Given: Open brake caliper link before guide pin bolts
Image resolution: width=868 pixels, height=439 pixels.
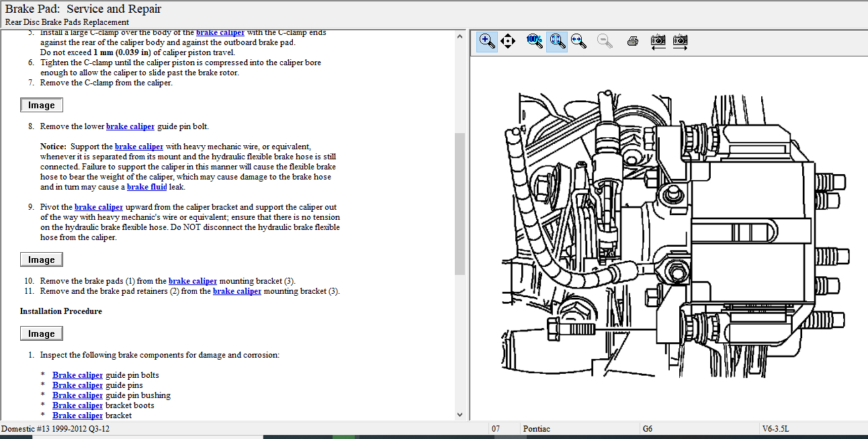Looking at the screenshot, I should coord(78,375).
